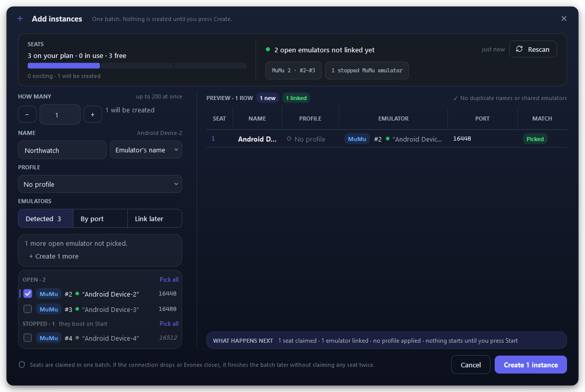Click the MuMu 2 · #2–#3 chip
Viewport: 585px width, 392px height.
point(293,70)
